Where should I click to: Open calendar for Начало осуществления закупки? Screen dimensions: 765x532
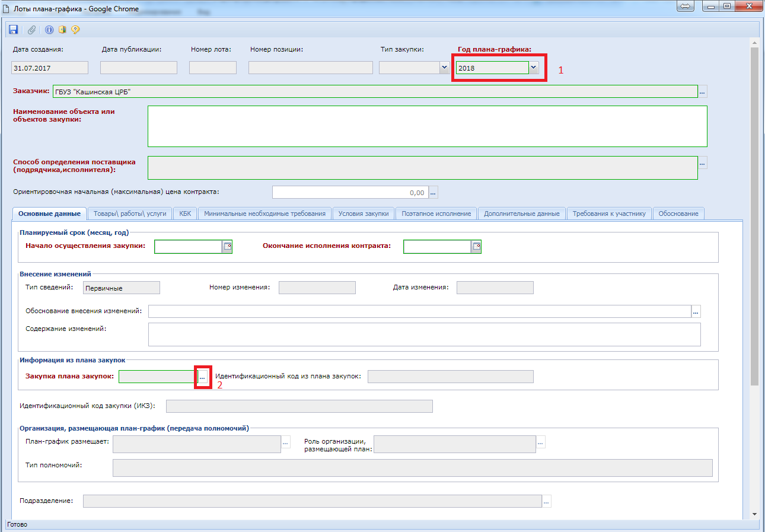click(227, 247)
